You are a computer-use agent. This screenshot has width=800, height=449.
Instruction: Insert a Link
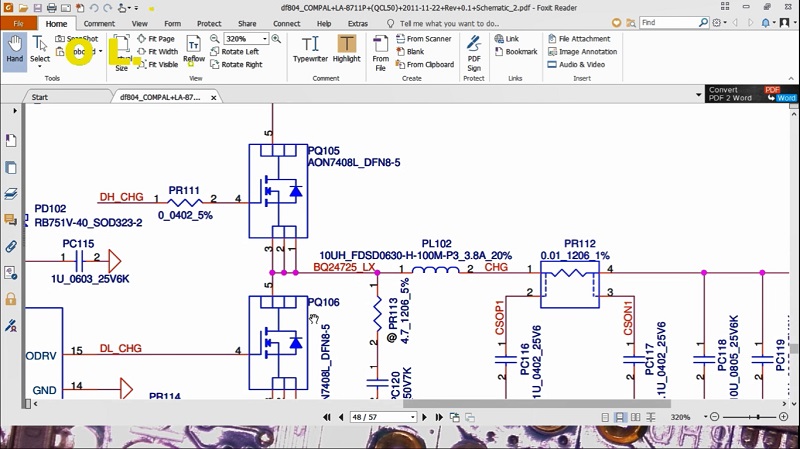(x=507, y=39)
